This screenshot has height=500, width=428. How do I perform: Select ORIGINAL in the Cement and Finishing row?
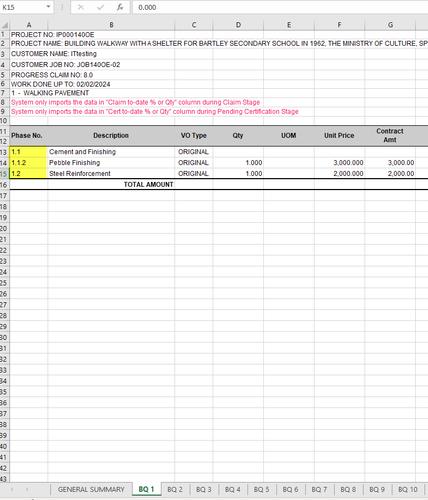pos(194,152)
